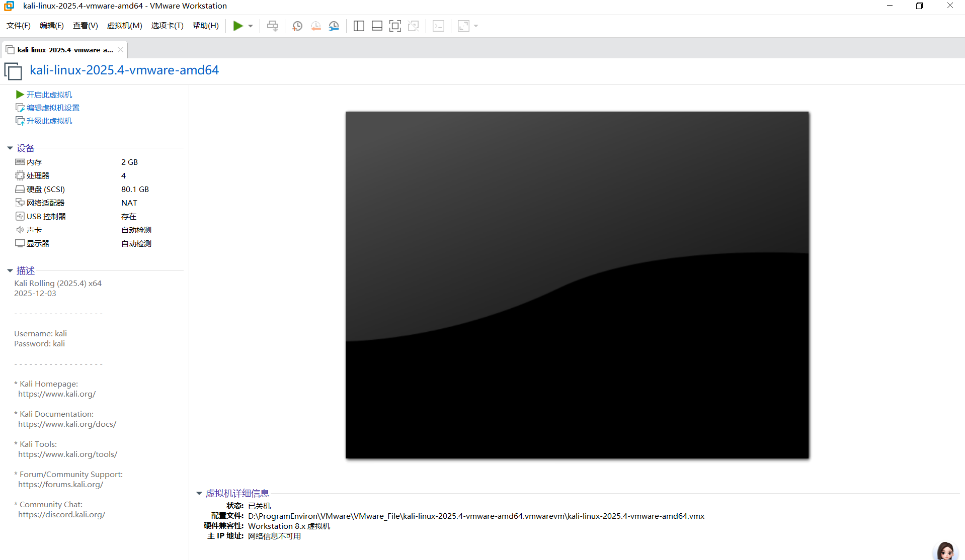Click the VMware logo in title bar
This screenshot has width=965, height=560.
(9, 6)
